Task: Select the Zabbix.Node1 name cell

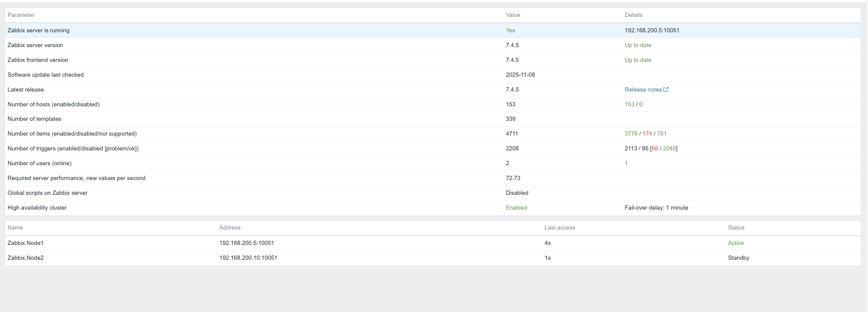Action: click(25, 243)
